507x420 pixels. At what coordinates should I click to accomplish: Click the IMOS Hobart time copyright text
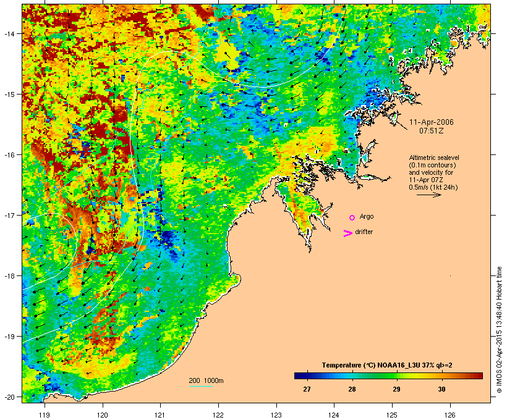click(499, 330)
